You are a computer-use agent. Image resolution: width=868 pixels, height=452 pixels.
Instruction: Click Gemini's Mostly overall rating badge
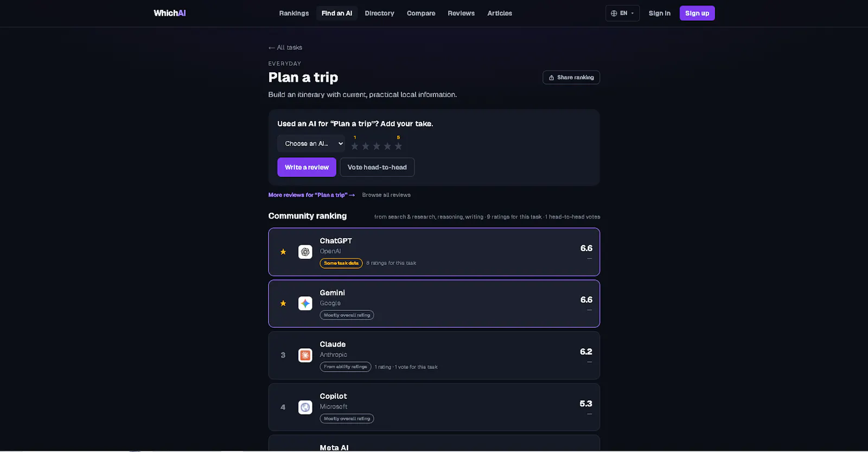point(347,315)
